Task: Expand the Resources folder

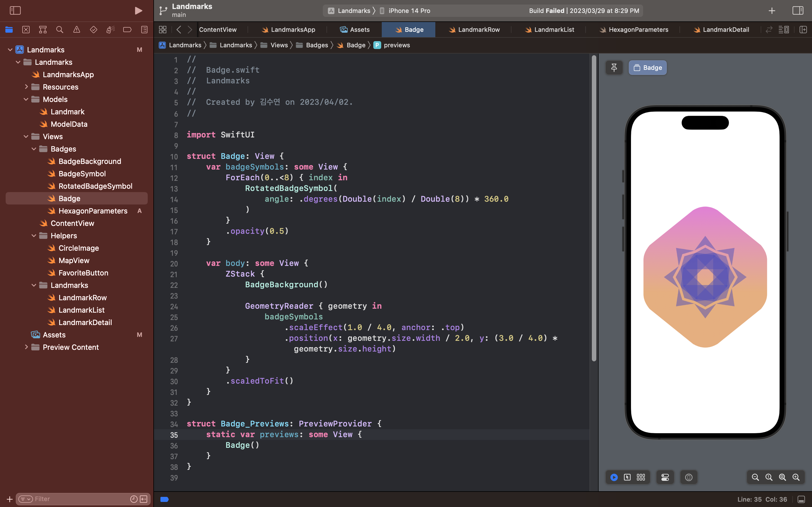Action: tap(26, 87)
